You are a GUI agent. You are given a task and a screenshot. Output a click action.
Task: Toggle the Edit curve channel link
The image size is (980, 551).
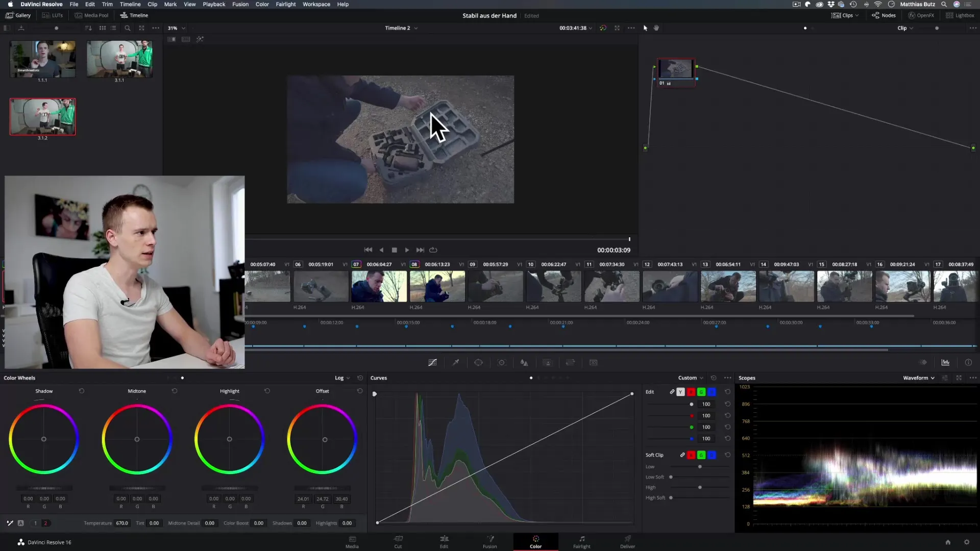[x=672, y=392]
